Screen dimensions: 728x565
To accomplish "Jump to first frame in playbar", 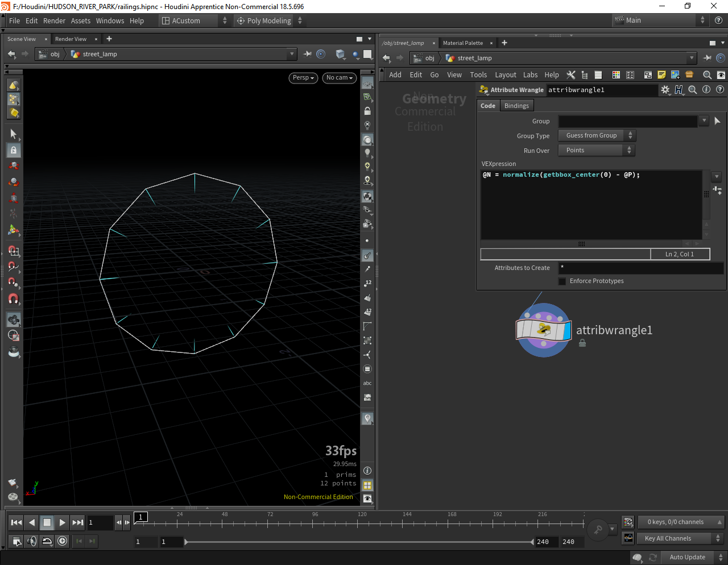I will [x=16, y=522].
